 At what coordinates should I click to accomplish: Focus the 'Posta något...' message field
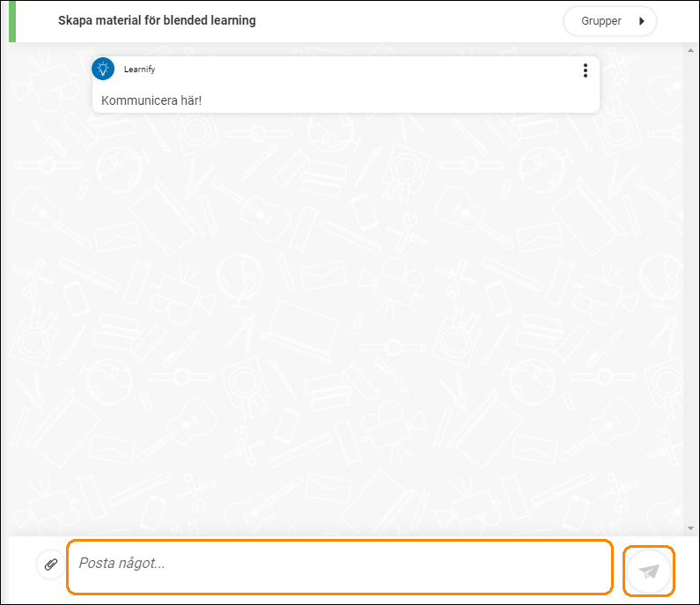tap(340, 566)
